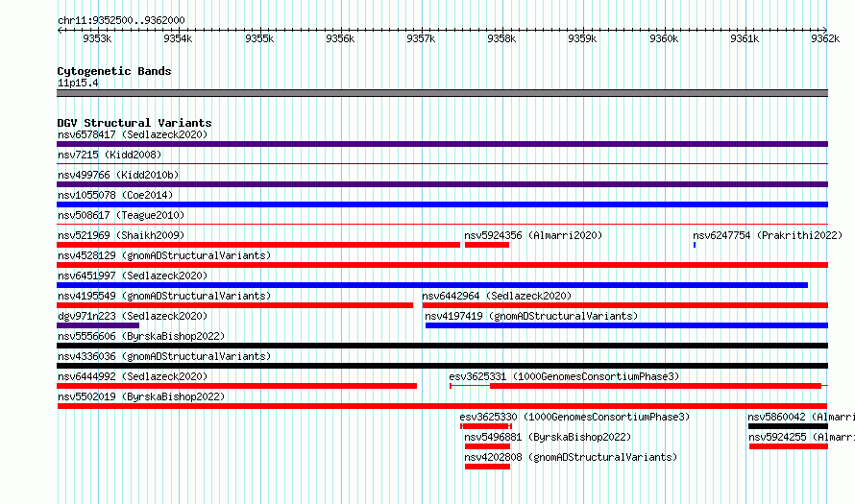Select nsv6442964 (Sedlazeck2020) label

497,296
